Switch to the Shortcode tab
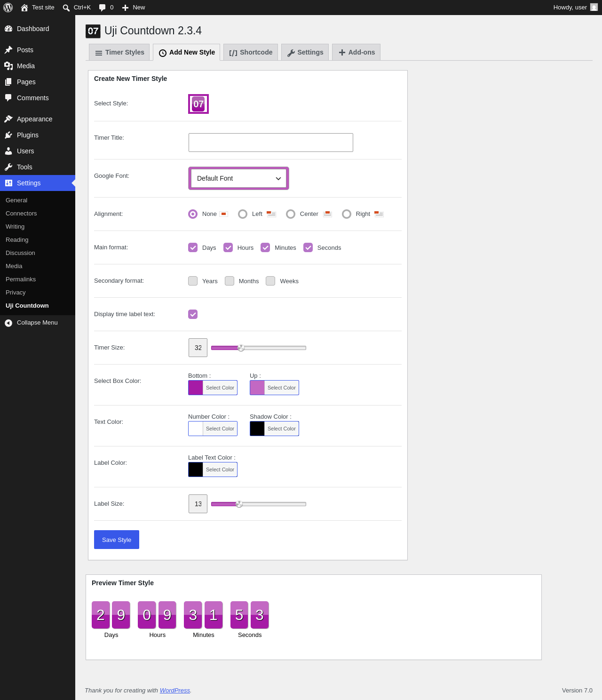The width and height of the screenshot is (602, 700). click(251, 52)
